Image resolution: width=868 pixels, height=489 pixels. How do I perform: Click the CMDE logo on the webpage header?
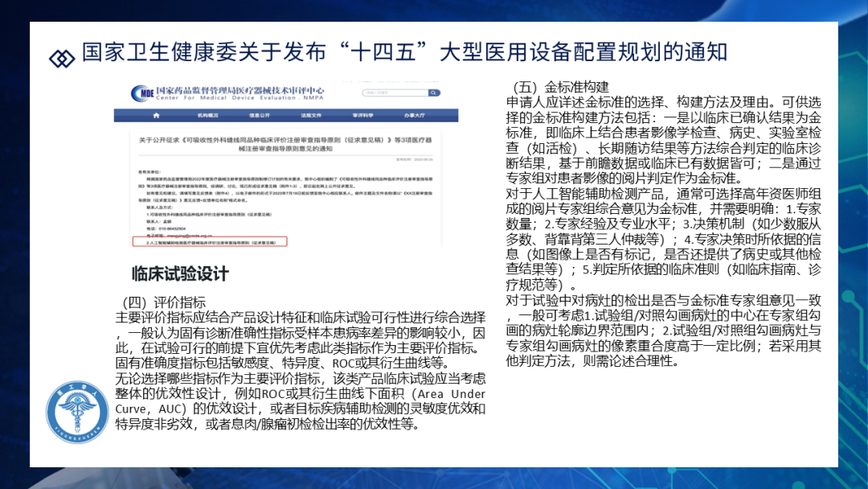tap(142, 93)
